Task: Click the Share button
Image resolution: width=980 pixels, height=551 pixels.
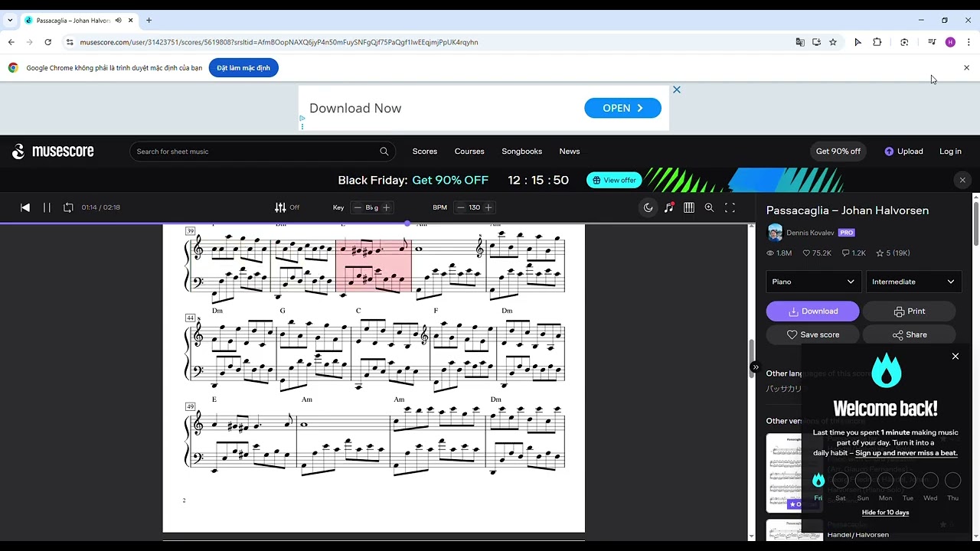Action: pyautogui.click(x=910, y=334)
